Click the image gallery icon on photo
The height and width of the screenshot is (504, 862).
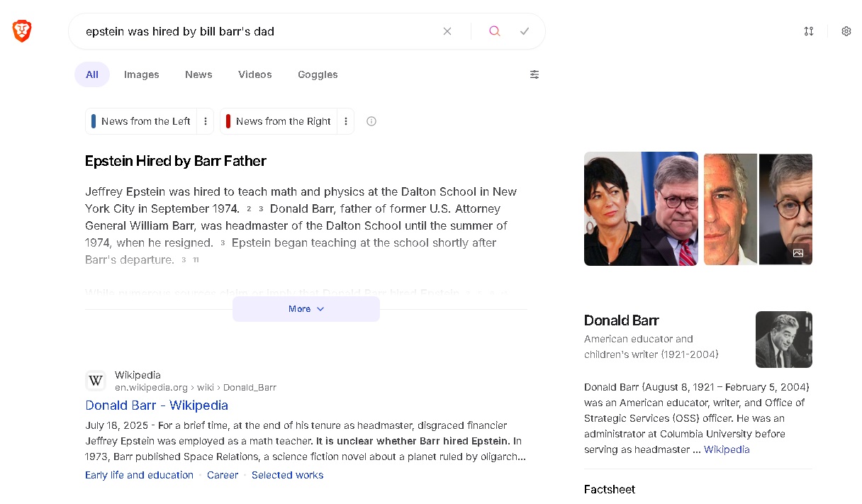tap(798, 253)
